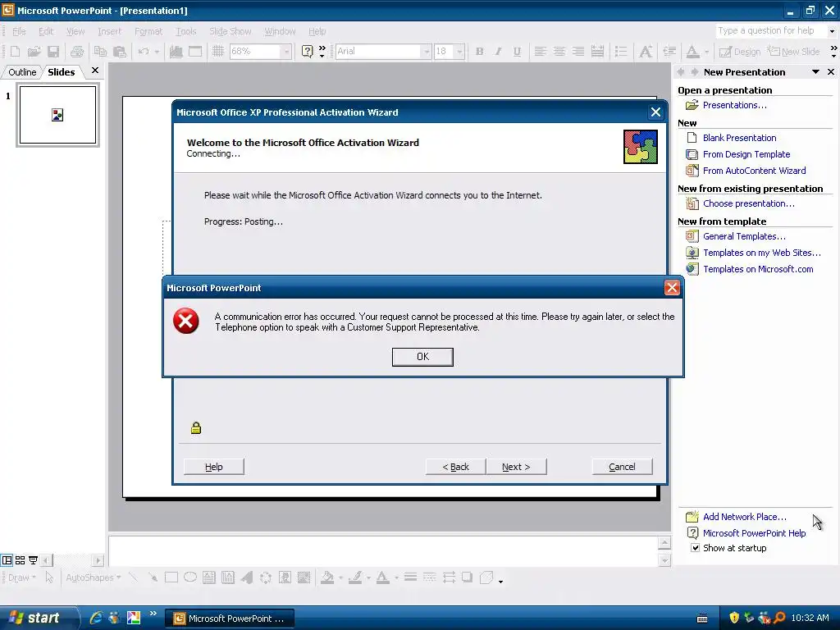
Task: Click the Underline formatting icon
Action: tap(517, 52)
